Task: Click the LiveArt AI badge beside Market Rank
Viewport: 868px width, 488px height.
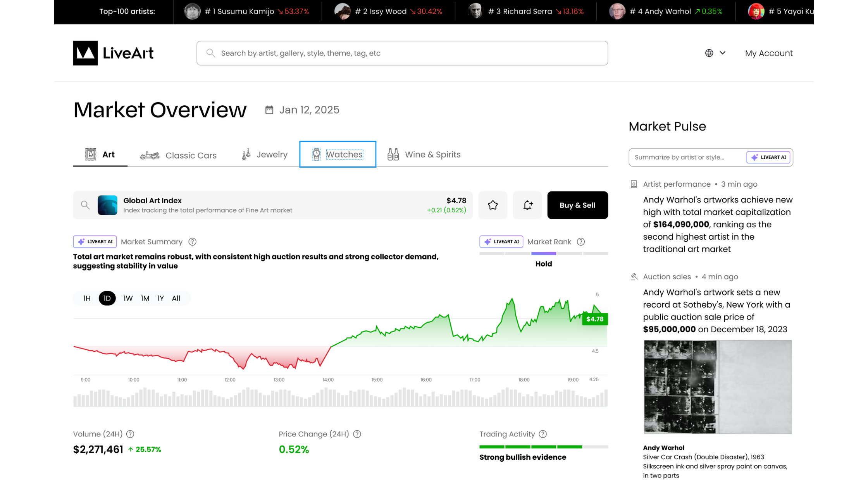Action: (x=501, y=242)
